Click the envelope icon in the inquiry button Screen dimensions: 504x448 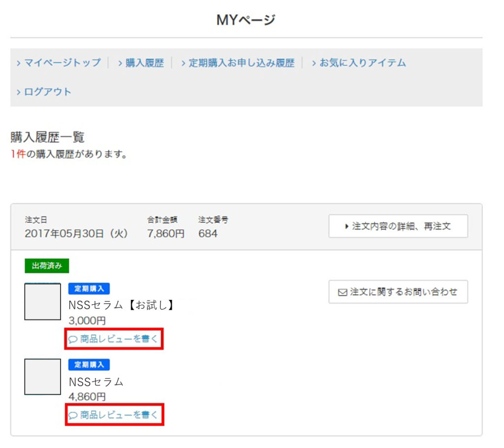pyautogui.click(x=343, y=292)
